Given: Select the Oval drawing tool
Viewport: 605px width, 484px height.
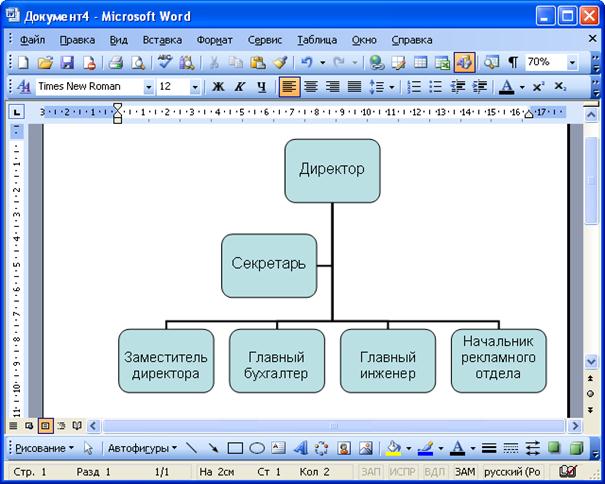Looking at the screenshot, I should tap(256, 448).
